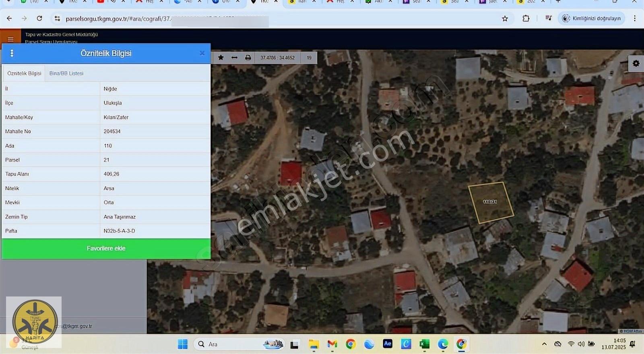644x354 pixels.
Task: Open the orange hamburger menu
Action: [10, 39]
